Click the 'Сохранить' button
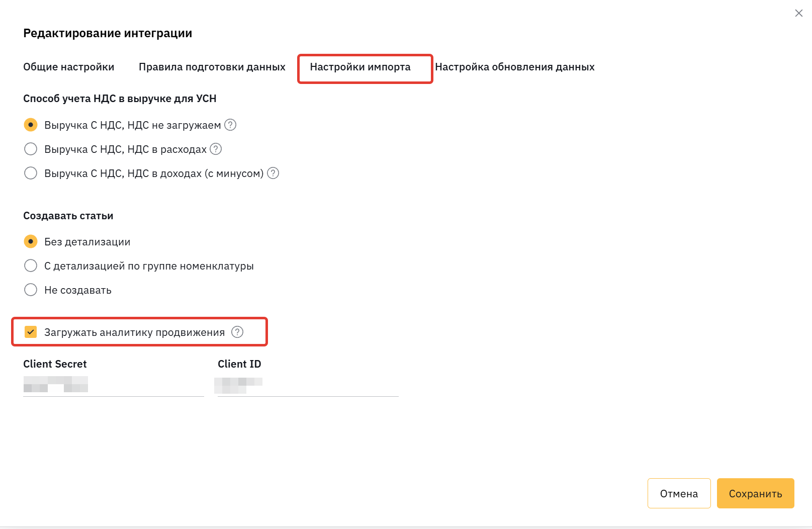This screenshot has height=529, width=812. pyautogui.click(x=756, y=493)
